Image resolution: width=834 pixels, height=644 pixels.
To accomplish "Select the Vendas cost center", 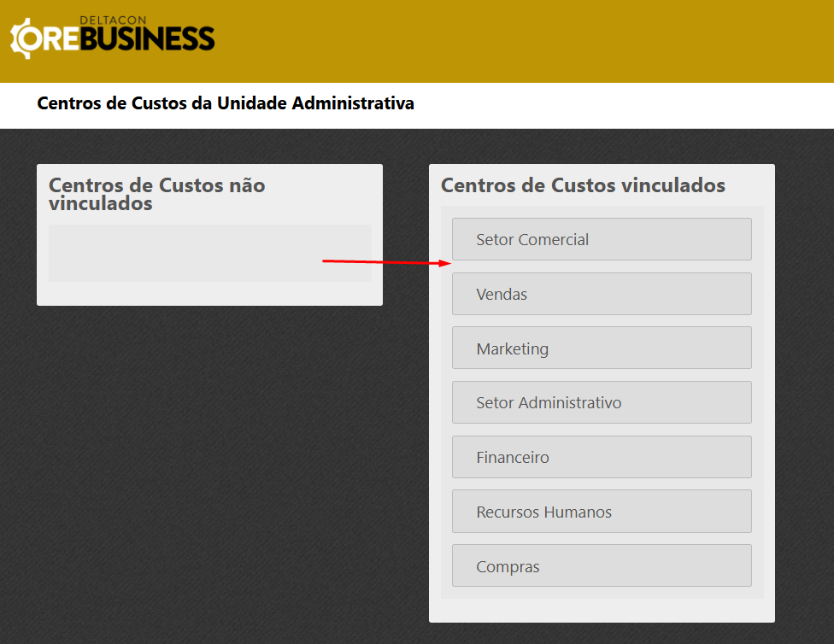I will [x=601, y=293].
